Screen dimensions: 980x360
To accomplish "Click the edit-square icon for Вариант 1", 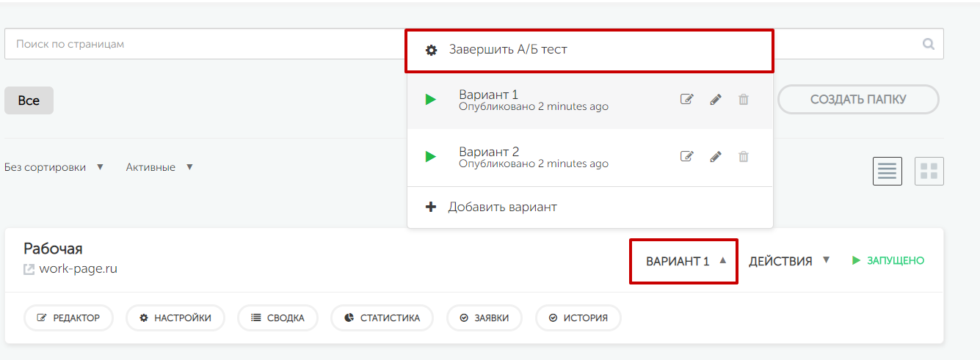I will [686, 100].
